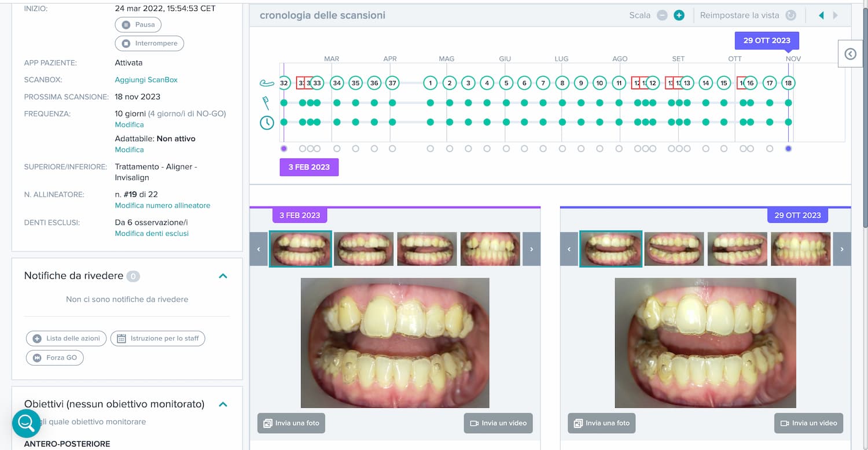Click the scale plus icon
This screenshot has width=868, height=450.
679,16
